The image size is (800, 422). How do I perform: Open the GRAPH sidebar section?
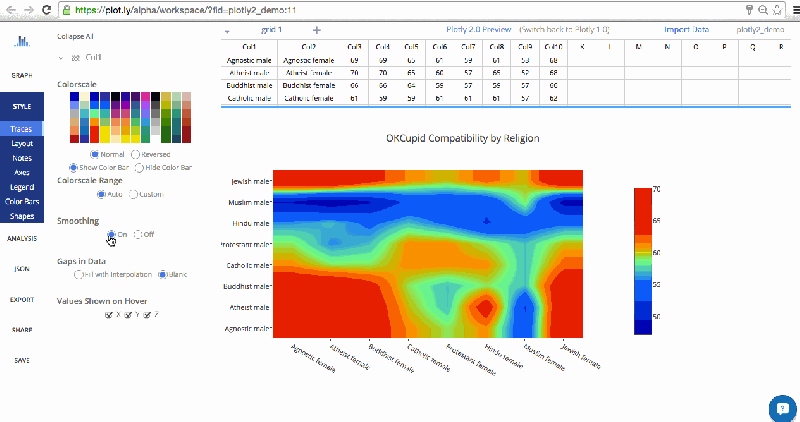pos(22,76)
